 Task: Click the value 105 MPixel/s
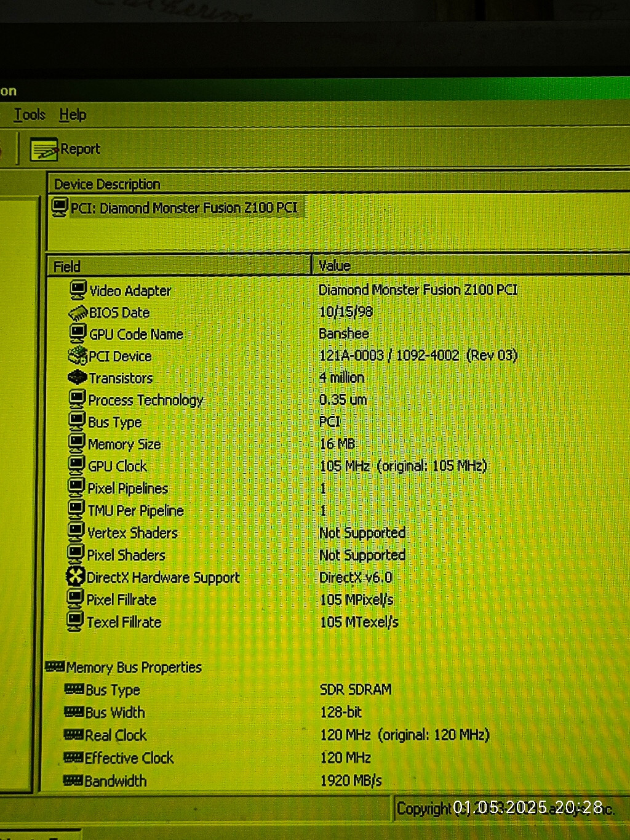tap(357, 600)
